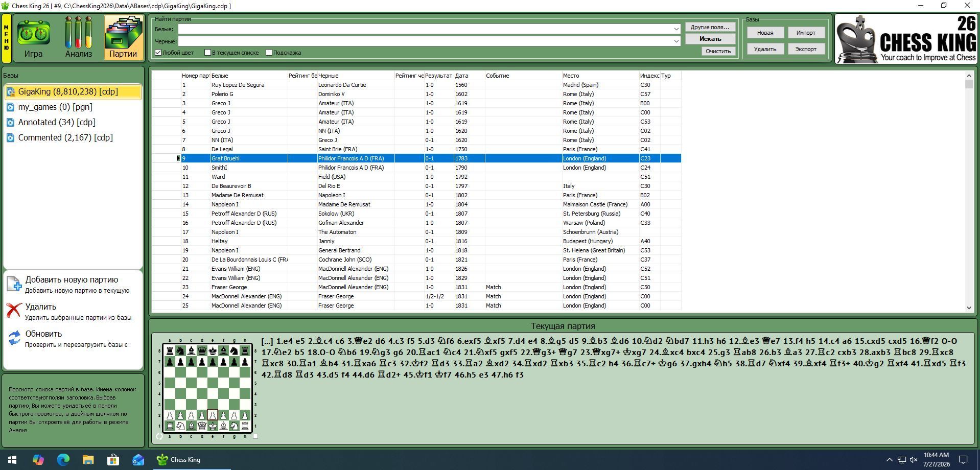This screenshot has width=980, height=470.
Task: Click the Импорт button
Action: click(806, 33)
